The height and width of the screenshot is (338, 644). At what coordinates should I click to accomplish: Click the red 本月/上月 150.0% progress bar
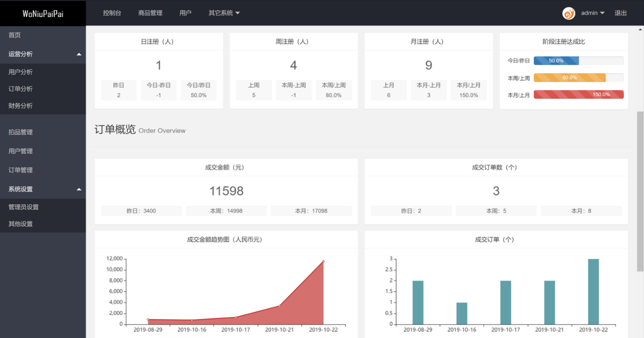click(x=578, y=94)
